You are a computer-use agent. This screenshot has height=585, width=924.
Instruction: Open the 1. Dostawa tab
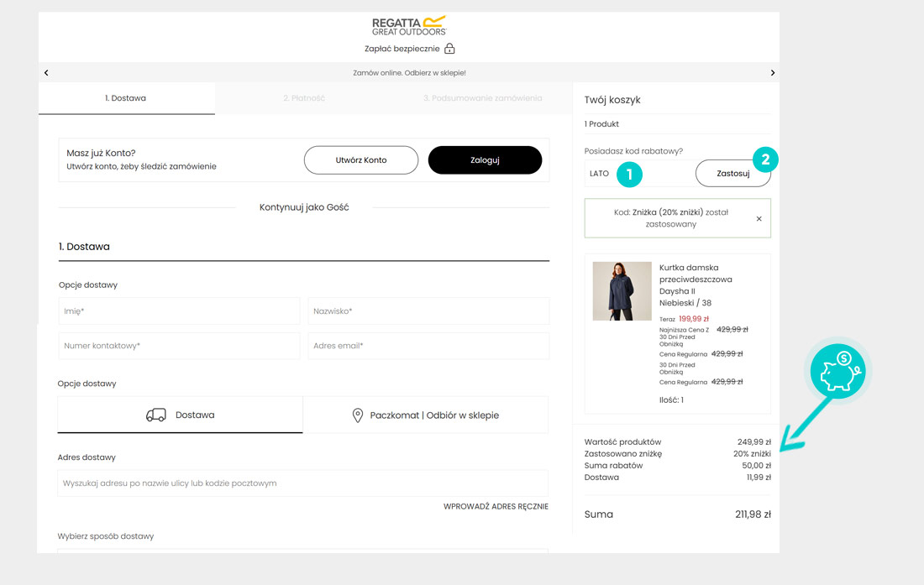126,98
